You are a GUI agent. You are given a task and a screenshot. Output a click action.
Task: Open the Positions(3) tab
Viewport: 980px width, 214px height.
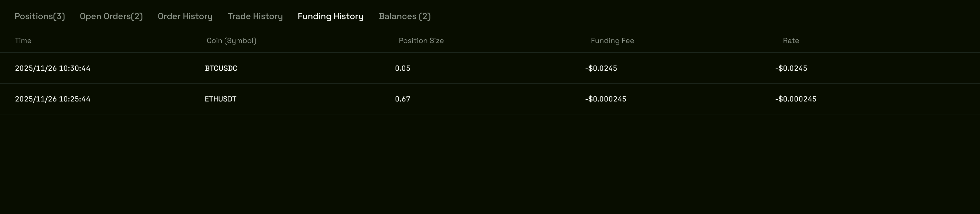click(40, 16)
